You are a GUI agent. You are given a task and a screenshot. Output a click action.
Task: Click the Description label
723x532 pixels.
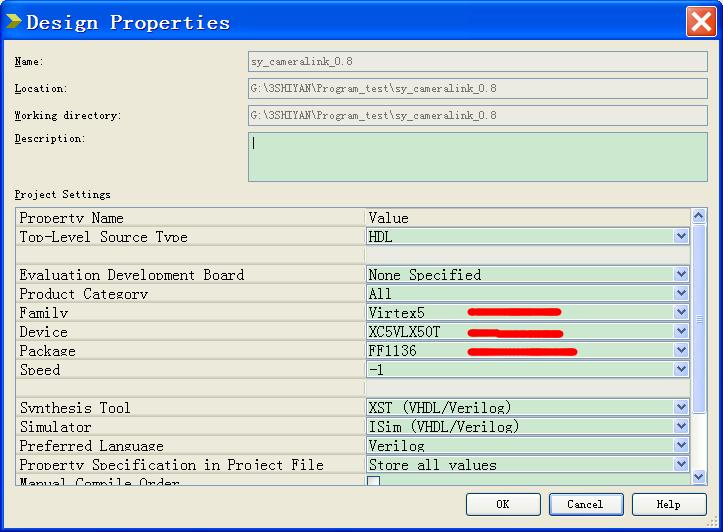[x=50, y=138]
